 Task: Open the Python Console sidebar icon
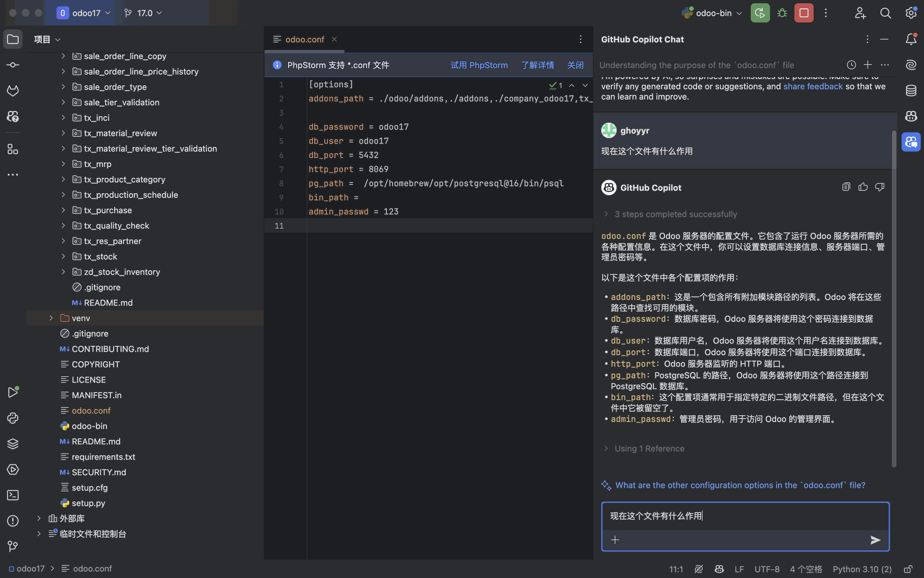tap(13, 418)
